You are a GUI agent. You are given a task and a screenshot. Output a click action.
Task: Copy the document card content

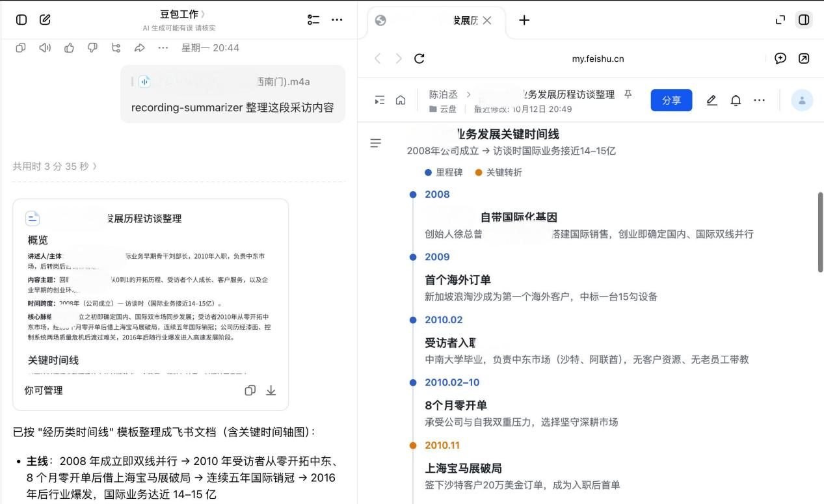pyautogui.click(x=250, y=390)
